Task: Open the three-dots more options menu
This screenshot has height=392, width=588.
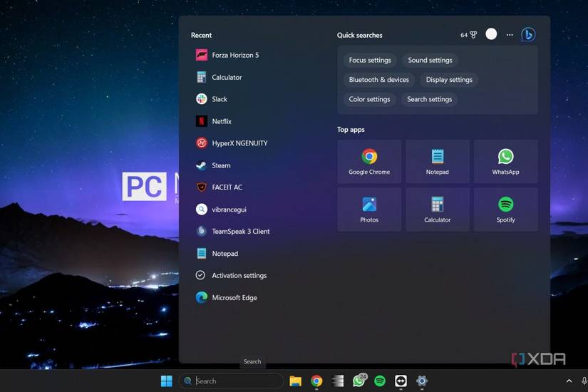Action: 510,35
